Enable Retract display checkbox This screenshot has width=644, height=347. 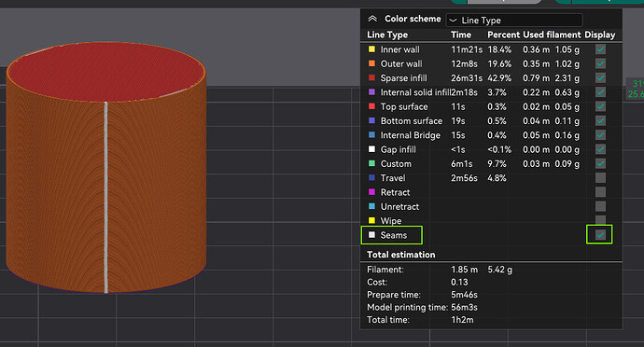pos(600,192)
